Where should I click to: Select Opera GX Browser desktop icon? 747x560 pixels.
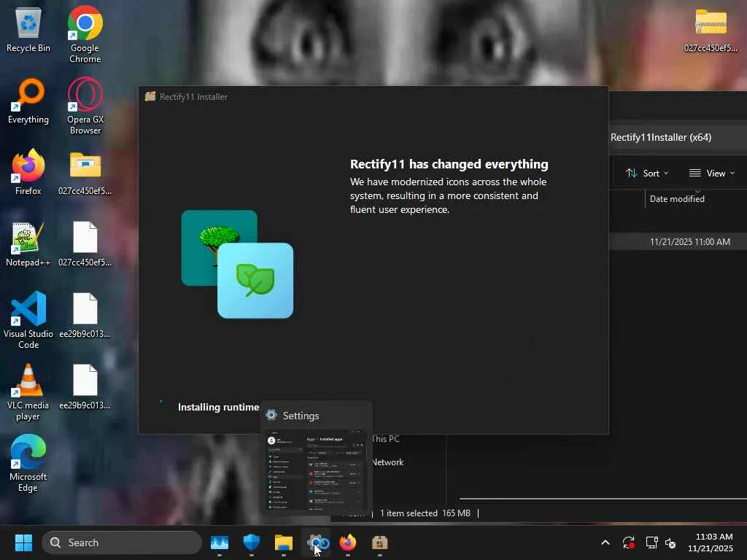click(x=85, y=106)
